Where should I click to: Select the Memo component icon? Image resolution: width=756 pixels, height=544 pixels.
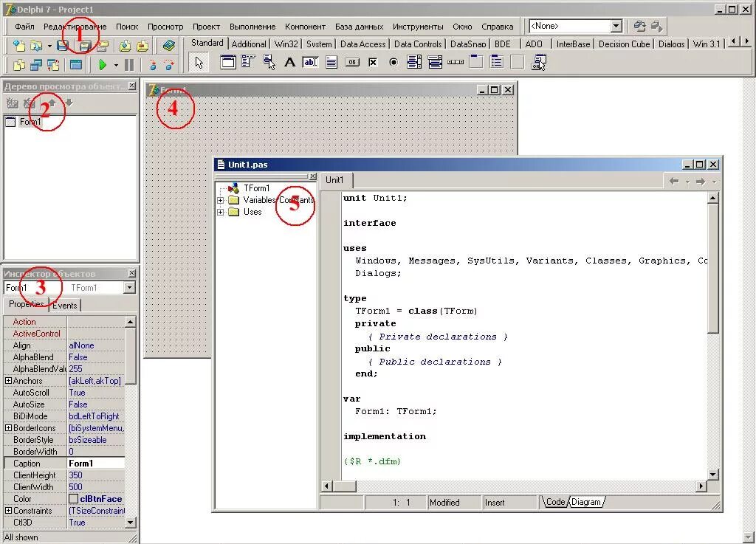[x=331, y=62]
